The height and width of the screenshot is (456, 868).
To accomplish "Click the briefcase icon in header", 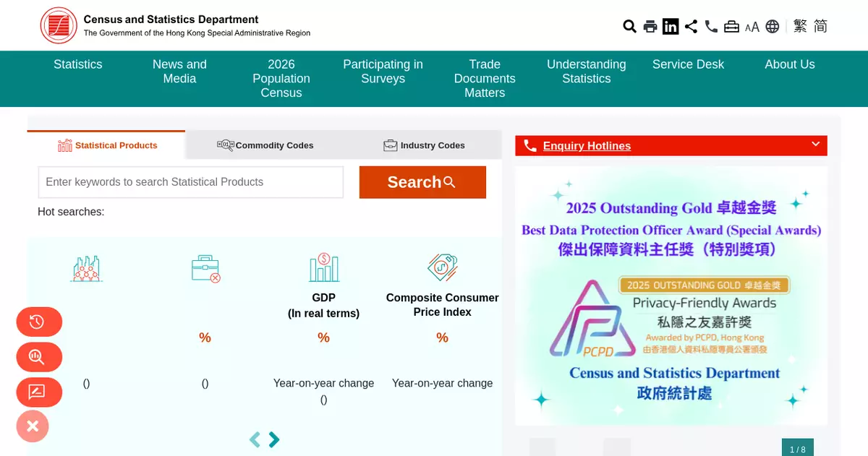I will (731, 27).
